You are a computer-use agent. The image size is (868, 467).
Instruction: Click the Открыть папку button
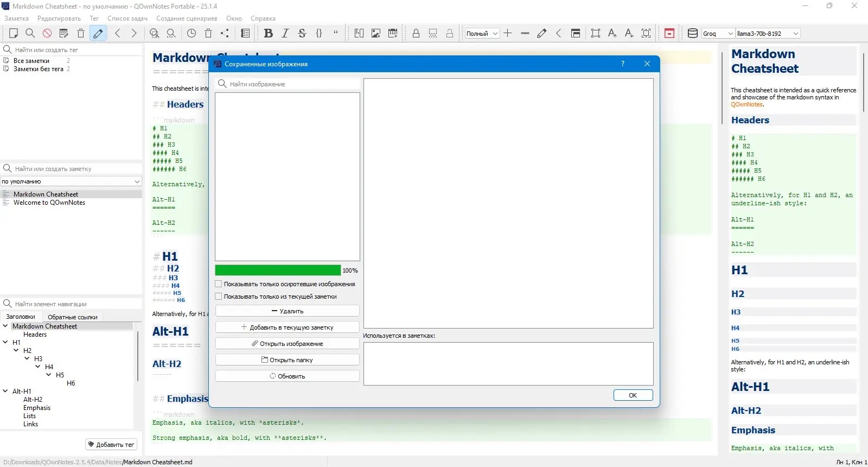pos(288,360)
